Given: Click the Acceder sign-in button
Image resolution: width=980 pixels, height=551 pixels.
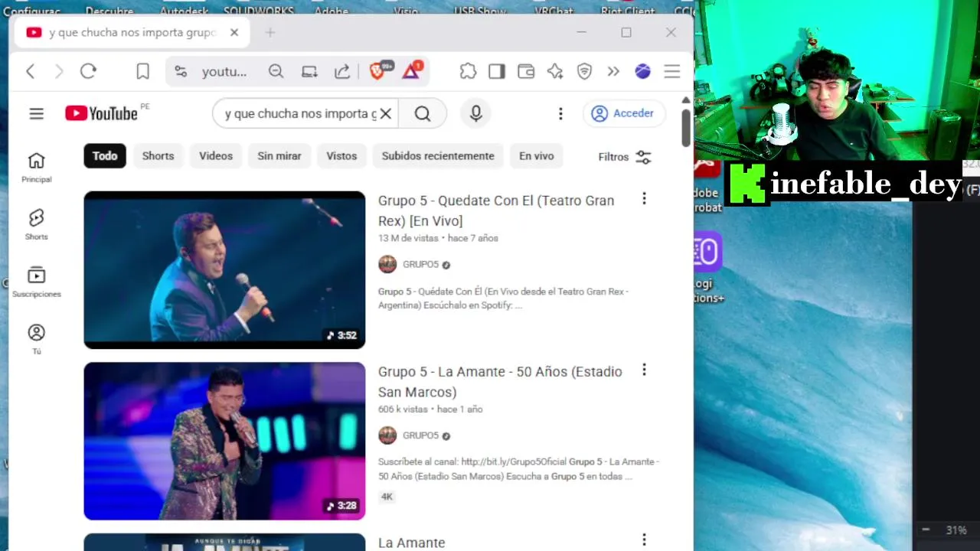Looking at the screenshot, I should coord(622,113).
